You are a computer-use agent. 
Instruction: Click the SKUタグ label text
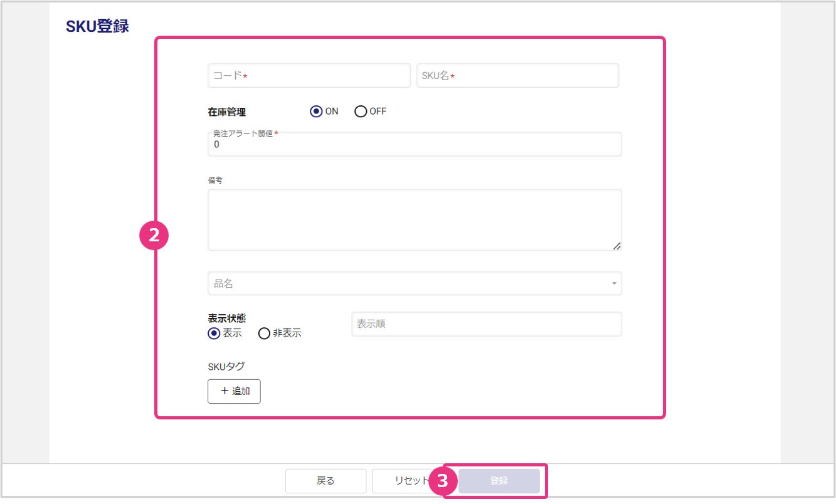click(x=226, y=367)
